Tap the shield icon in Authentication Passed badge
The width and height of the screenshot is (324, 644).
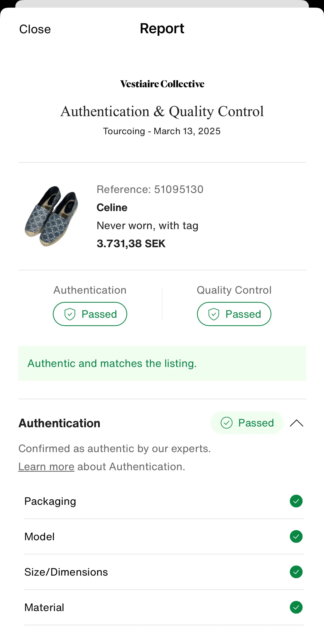click(x=70, y=314)
